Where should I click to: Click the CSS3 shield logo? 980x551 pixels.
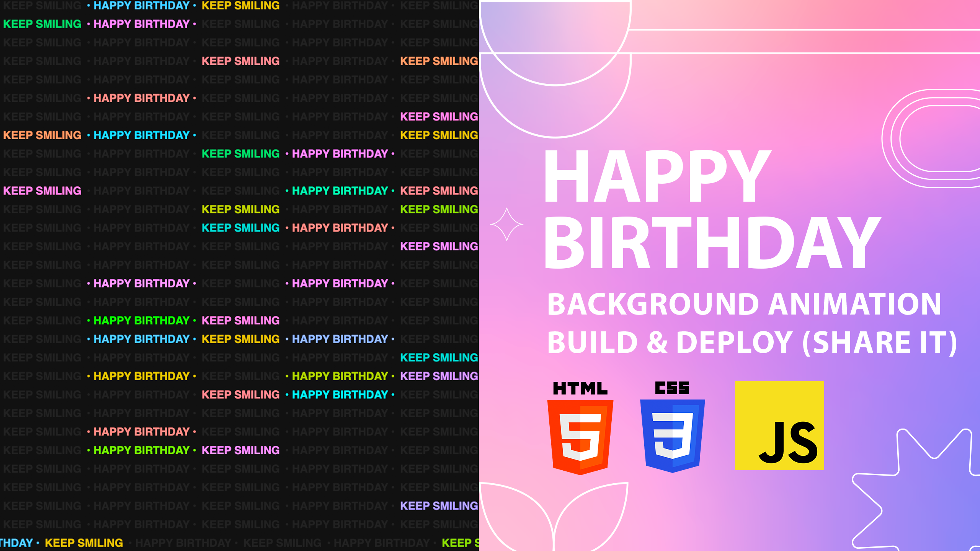672,435
